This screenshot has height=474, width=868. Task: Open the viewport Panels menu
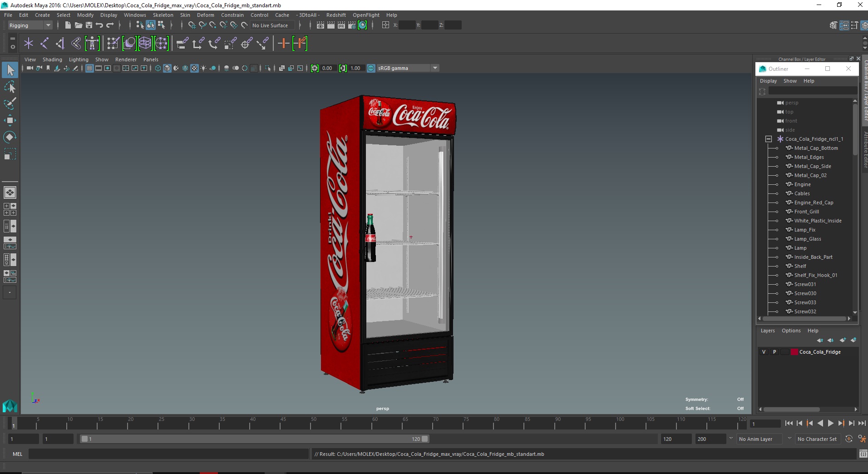tap(151, 59)
